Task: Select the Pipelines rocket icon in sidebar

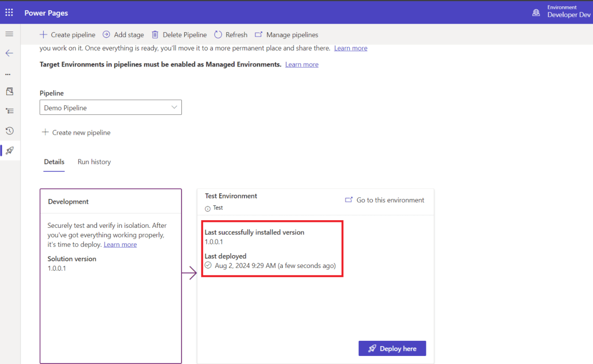Action: 9,150
